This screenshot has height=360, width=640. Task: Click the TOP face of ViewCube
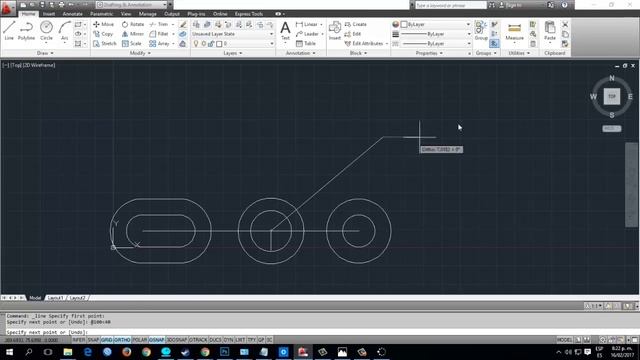click(x=611, y=96)
